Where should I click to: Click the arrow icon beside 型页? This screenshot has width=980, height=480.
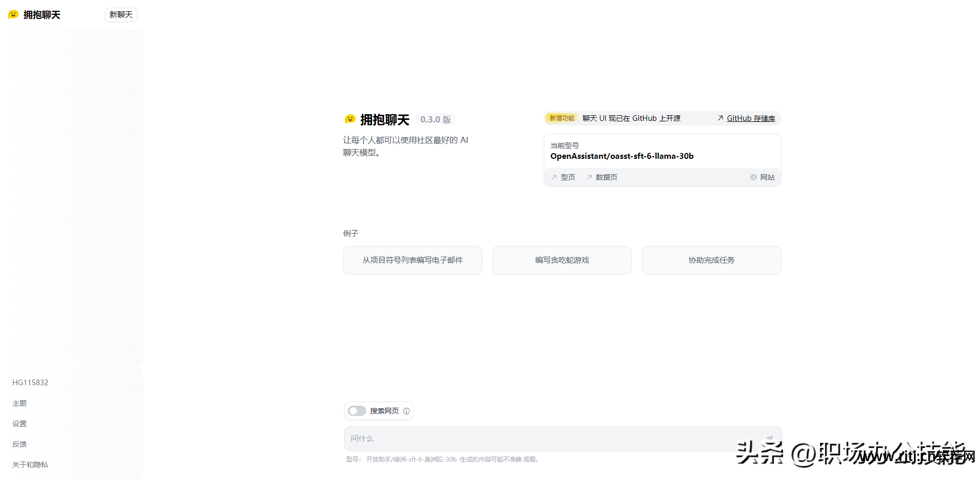[554, 177]
